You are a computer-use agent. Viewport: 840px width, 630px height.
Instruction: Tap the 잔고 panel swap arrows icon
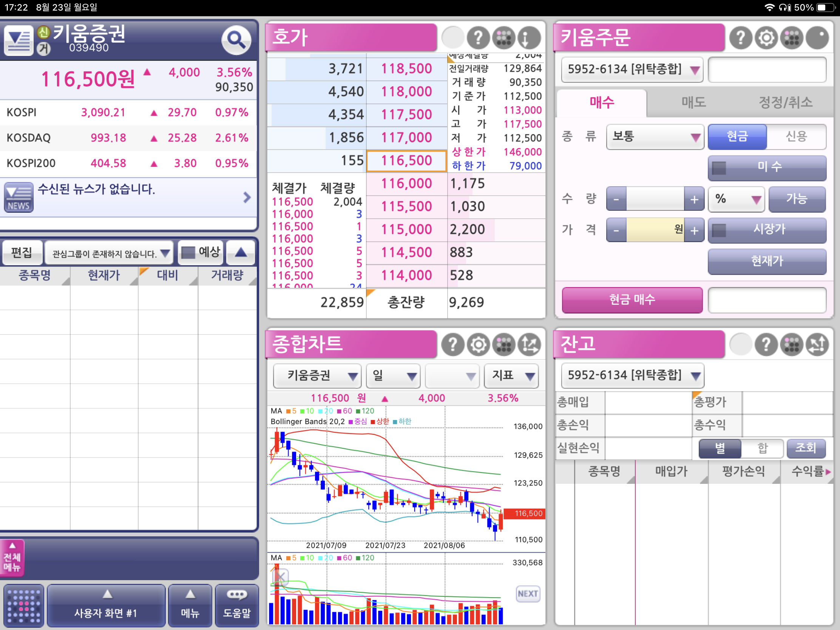click(817, 344)
